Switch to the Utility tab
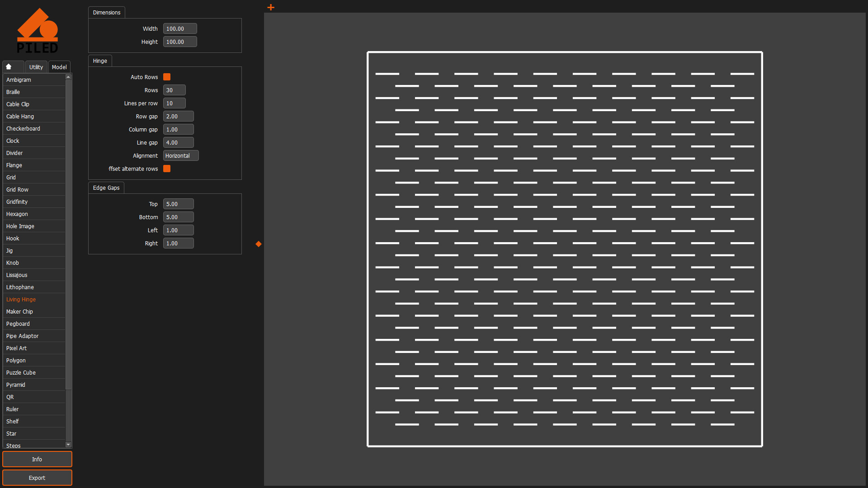Screen dimensions: 868x488 tap(36, 67)
